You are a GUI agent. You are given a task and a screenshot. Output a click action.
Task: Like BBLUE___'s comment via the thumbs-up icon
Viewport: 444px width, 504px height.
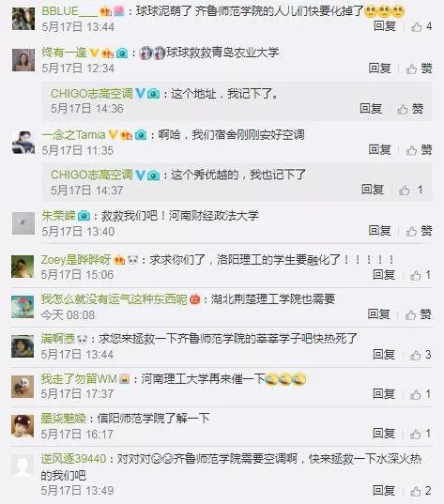(x=417, y=26)
